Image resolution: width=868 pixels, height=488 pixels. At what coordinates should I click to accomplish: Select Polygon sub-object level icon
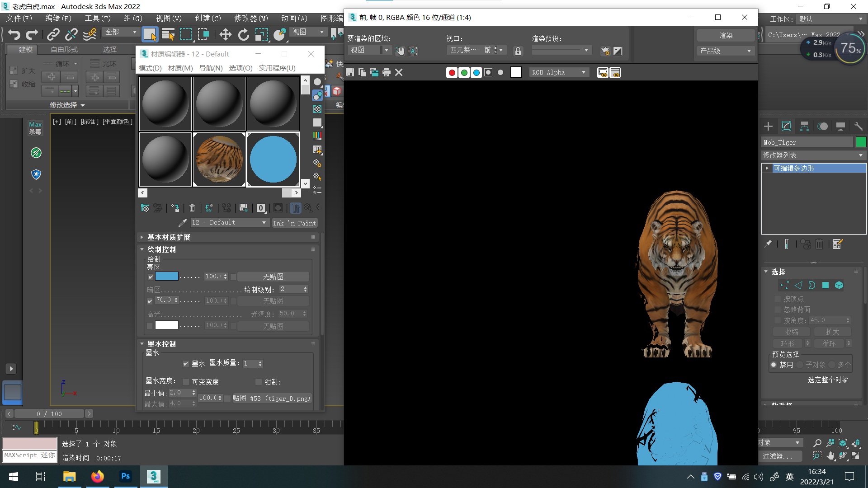click(826, 285)
